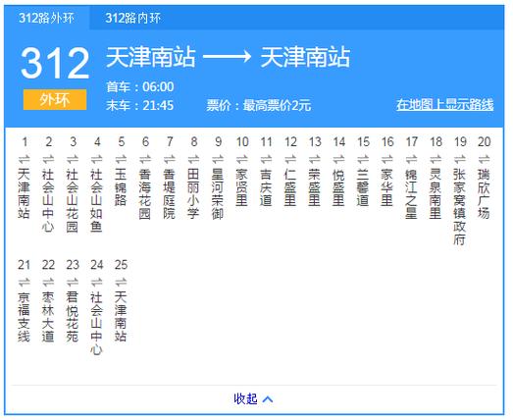
Task: Click the transfer arrows icon under stop 4
Action: click(x=97, y=159)
